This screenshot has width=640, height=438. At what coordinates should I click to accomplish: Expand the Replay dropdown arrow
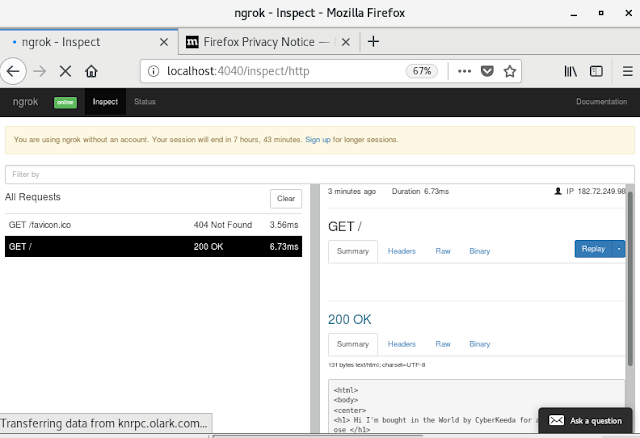tap(619, 249)
